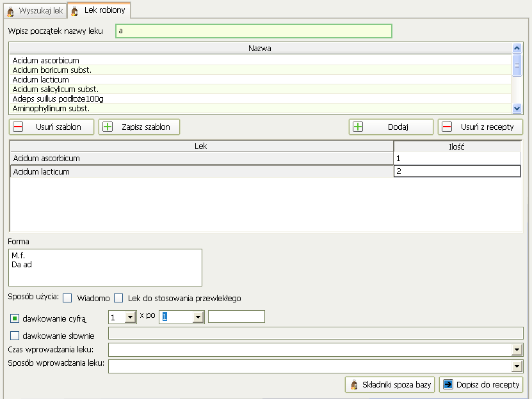This screenshot has width=532, height=399.
Task: Toggle the dawkowanie cyfrą checkbox
Action: coord(15,318)
